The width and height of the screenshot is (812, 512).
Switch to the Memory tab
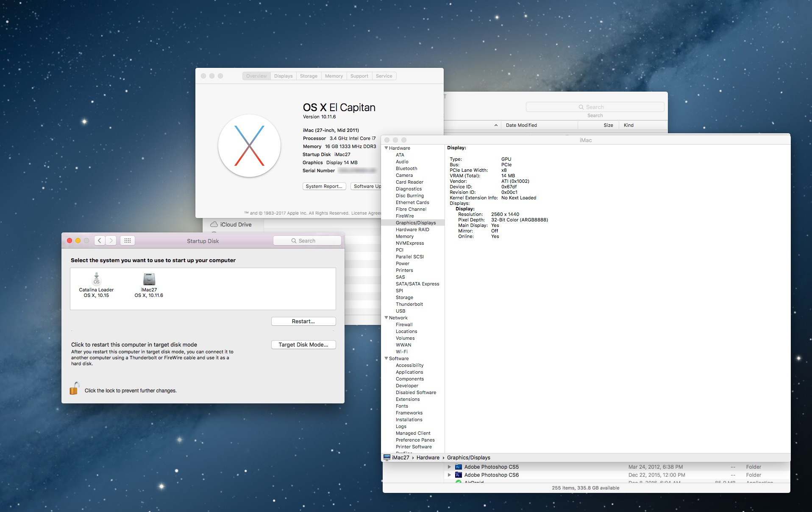(x=334, y=76)
